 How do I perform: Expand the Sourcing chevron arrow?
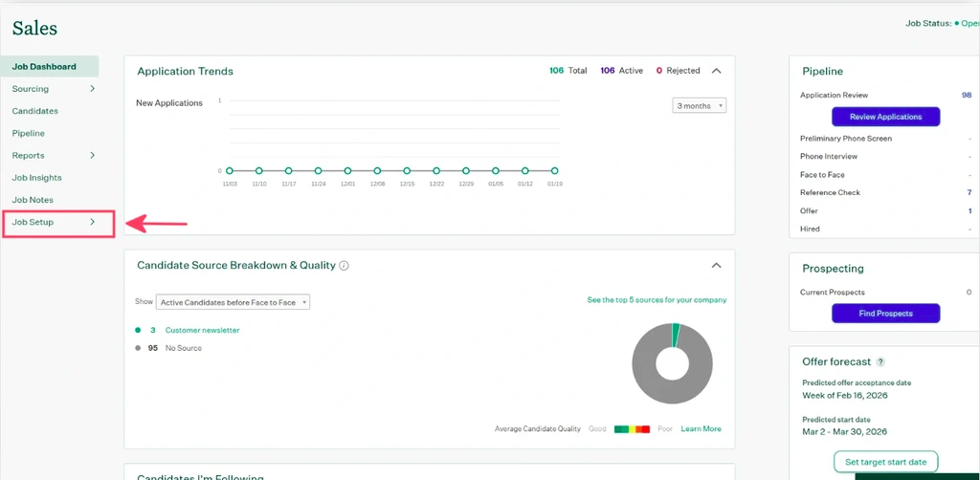[93, 89]
